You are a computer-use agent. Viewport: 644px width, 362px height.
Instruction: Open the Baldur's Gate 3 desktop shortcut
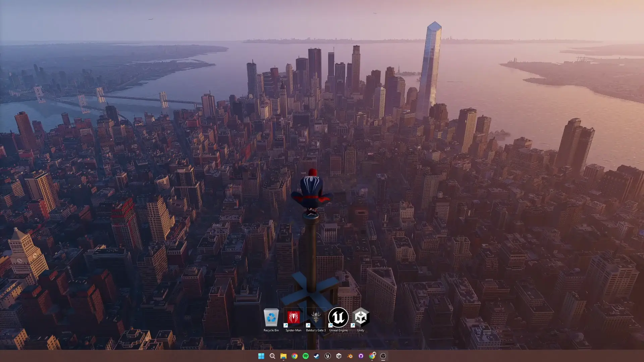316,317
